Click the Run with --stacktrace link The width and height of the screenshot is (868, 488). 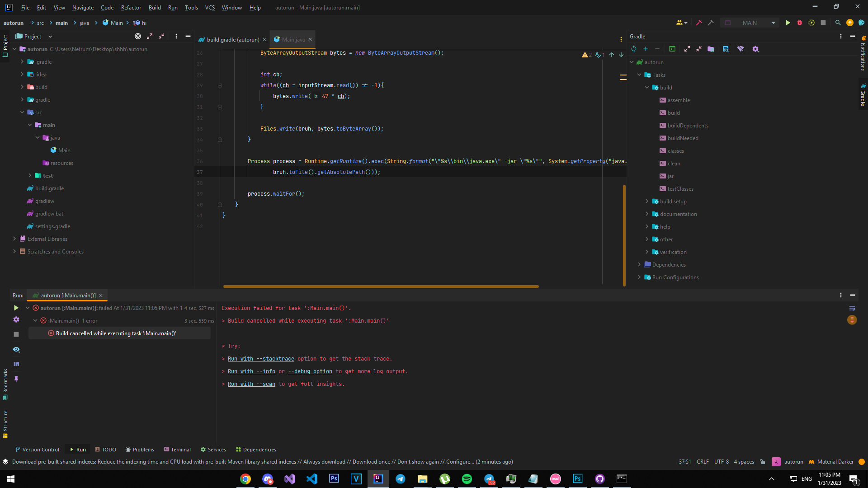point(261,358)
